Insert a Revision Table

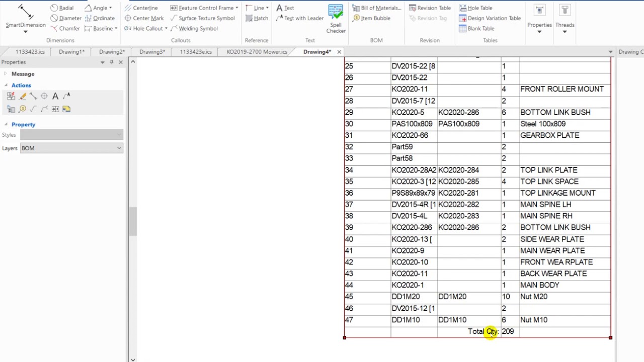(x=430, y=8)
